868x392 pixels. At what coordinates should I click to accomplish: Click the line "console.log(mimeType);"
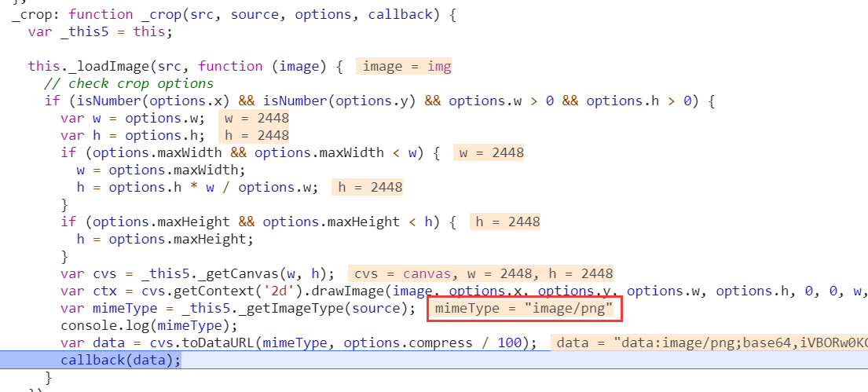(x=148, y=325)
